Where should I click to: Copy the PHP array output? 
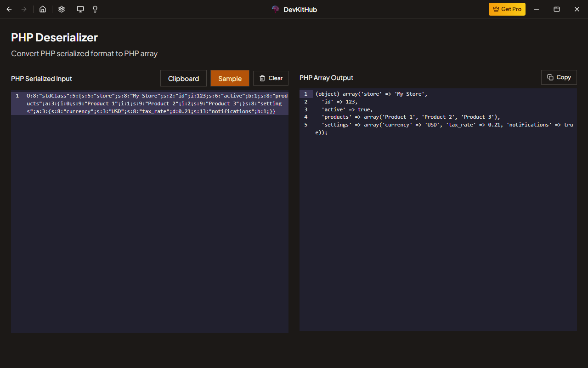tap(559, 77)
